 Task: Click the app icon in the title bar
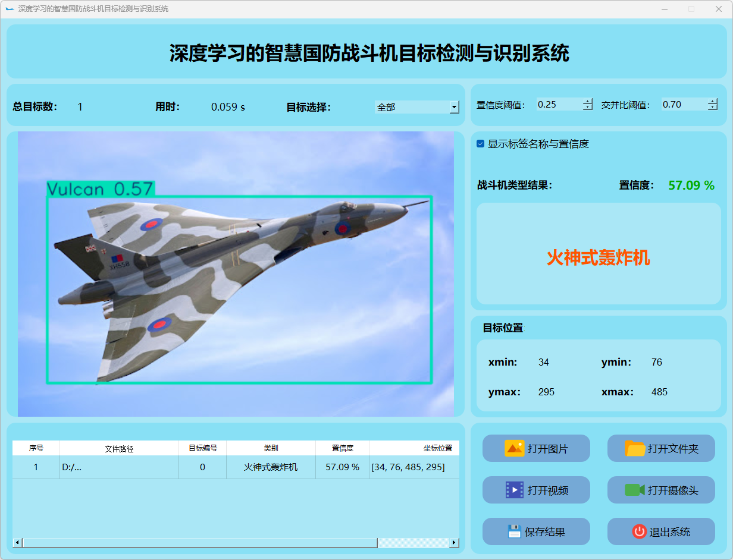(10, 9)
